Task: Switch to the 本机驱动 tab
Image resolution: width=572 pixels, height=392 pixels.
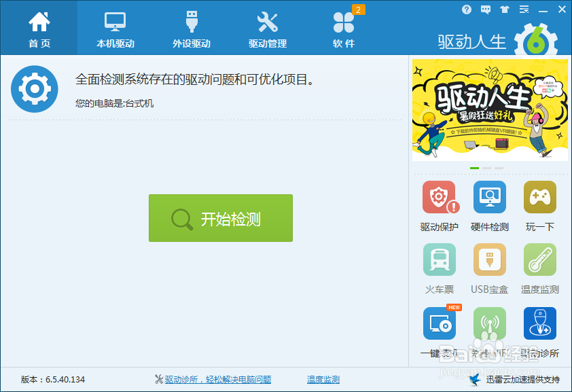Action: [114, 27]
